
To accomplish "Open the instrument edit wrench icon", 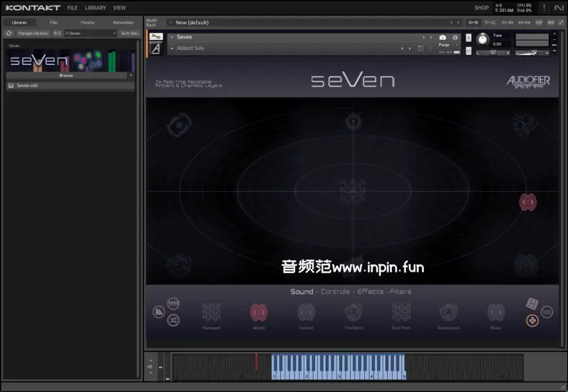I will [156, 36].
